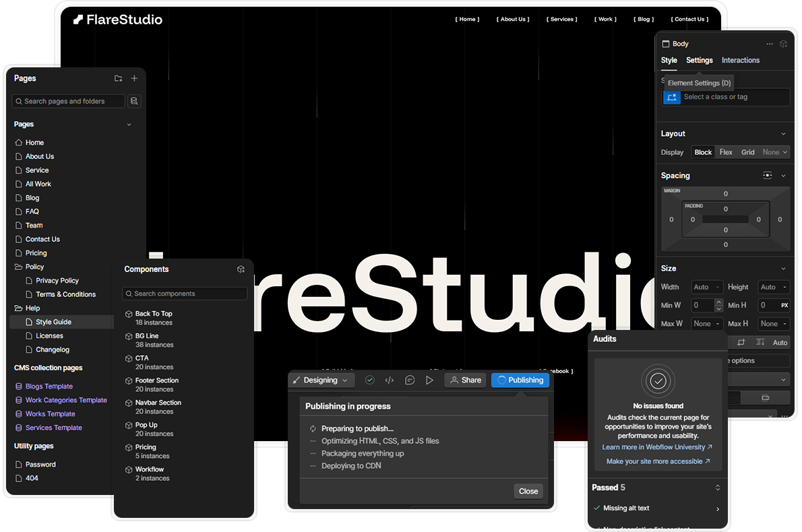This screenshot has width=802, height=532.
Task: Select the Pop Up component icon
Action: coord(129,425)
